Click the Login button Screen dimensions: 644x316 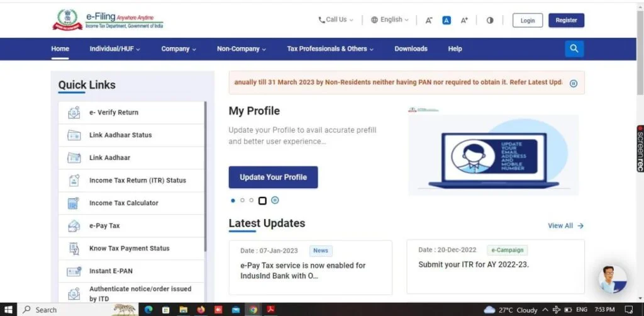coord(528,20)
